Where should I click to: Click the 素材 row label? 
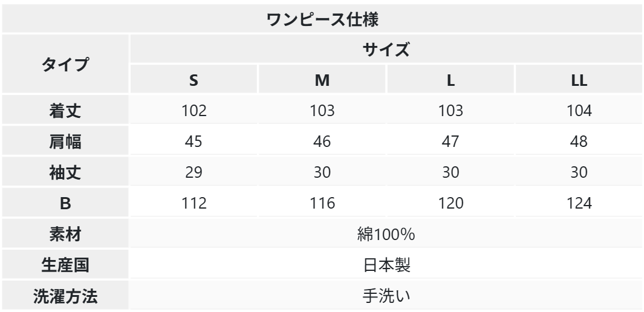(65, 235)
